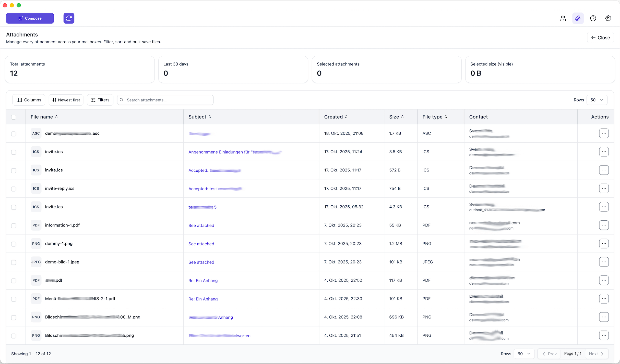
Task: Open the help question mark icon
Action: point(593,18)
